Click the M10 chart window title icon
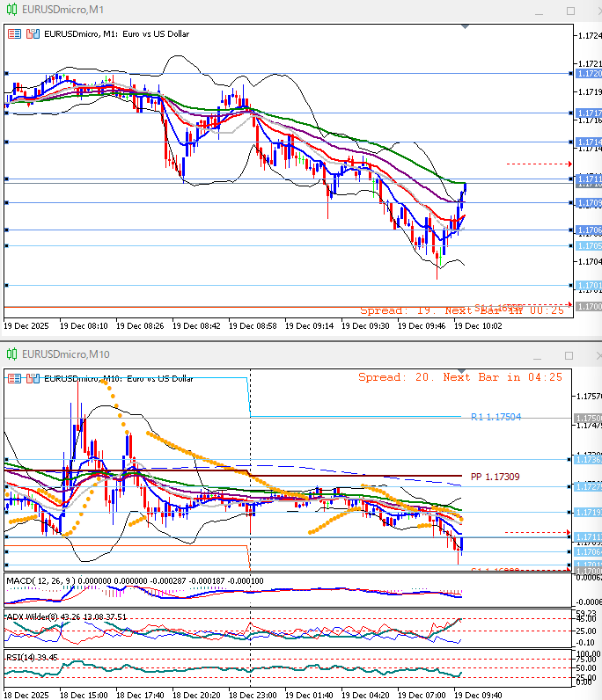This screenshot has height=700, width=602. 12,354
